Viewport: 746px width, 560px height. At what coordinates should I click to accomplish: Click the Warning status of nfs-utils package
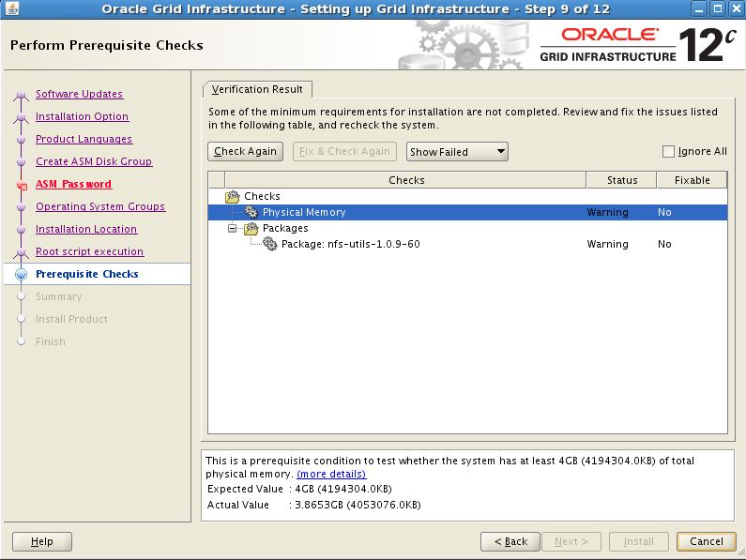pos(607,244)
